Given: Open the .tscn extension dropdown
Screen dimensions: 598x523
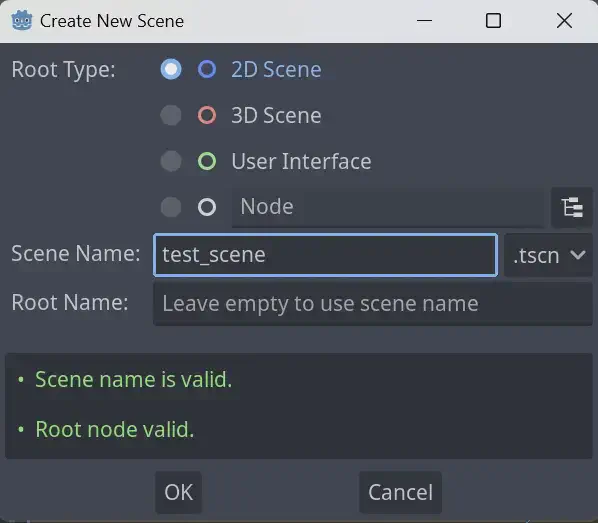Looking at the screenshot, I should tap(548, 255).
